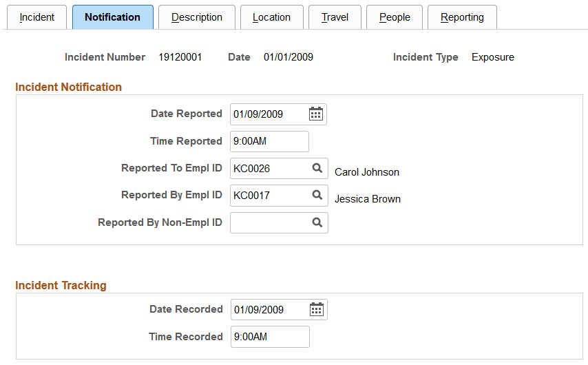The image size is (588, 365).
Task: Click the Time Reported label
Action: pos(186,141)
